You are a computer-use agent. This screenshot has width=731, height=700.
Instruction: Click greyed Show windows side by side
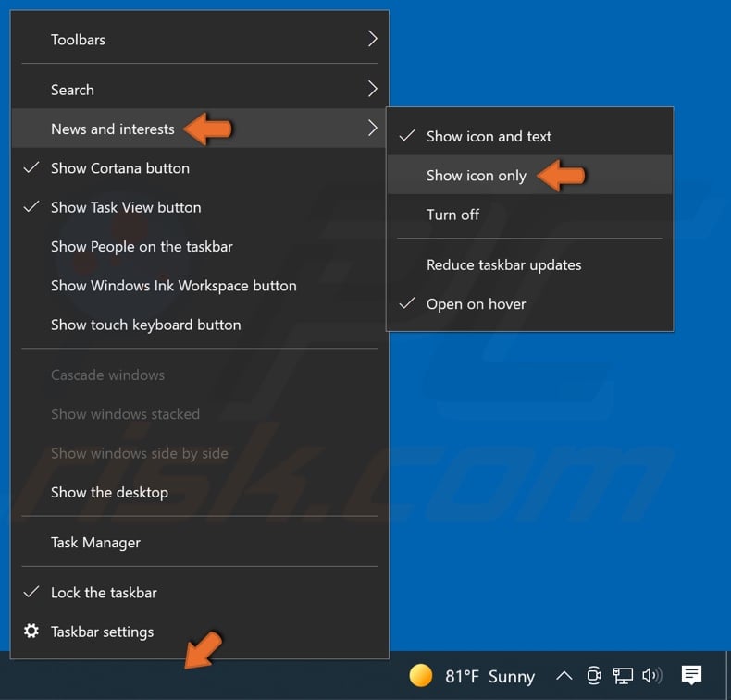(x=200, y=453)
